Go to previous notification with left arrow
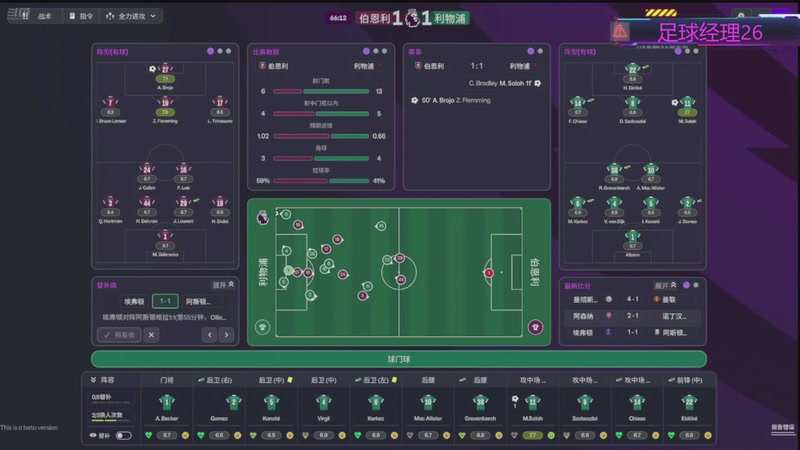Screen dimensions: 800x450 point(210,335)
